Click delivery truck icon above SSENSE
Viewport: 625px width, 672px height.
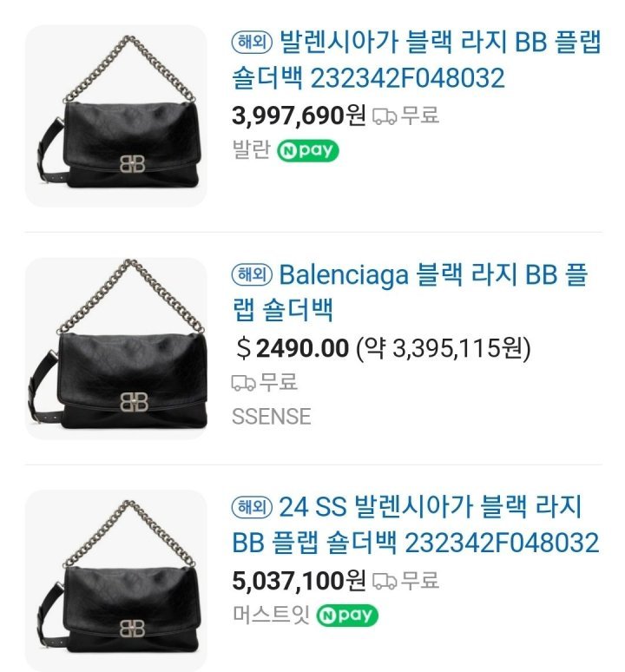click(x=243, y=383)
